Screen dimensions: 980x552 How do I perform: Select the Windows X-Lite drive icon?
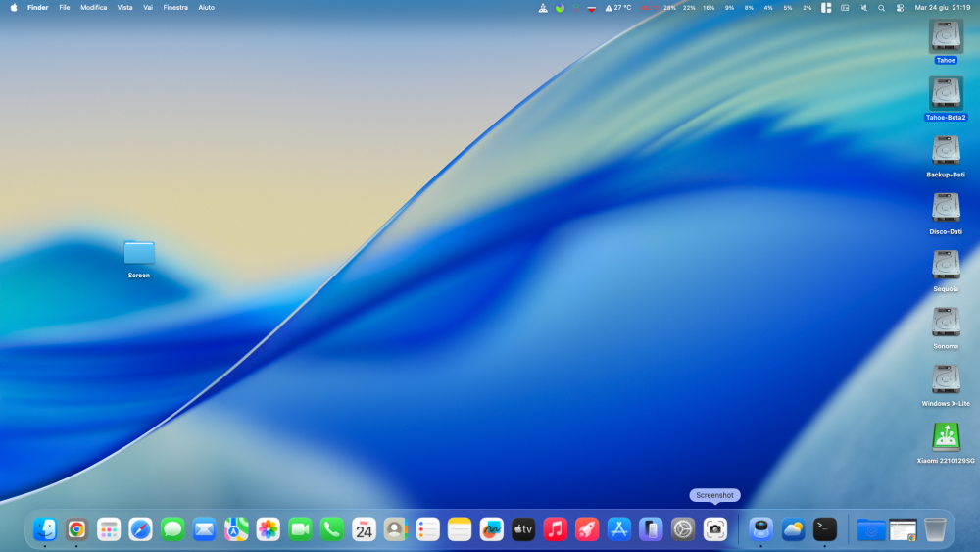[946, 378]
